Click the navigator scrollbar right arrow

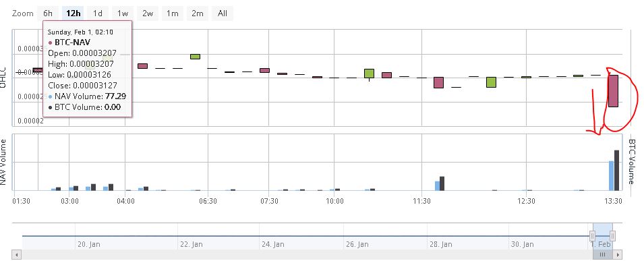pos(618,254)
